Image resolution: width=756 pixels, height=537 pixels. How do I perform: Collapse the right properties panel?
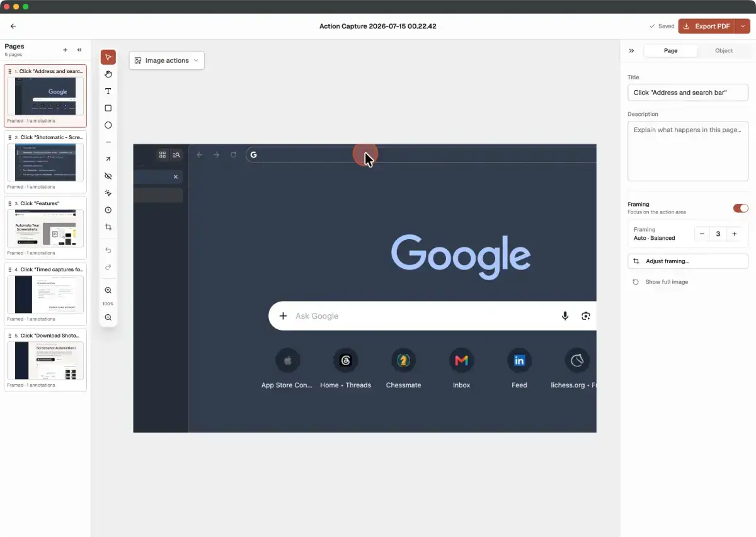(631, 51)
